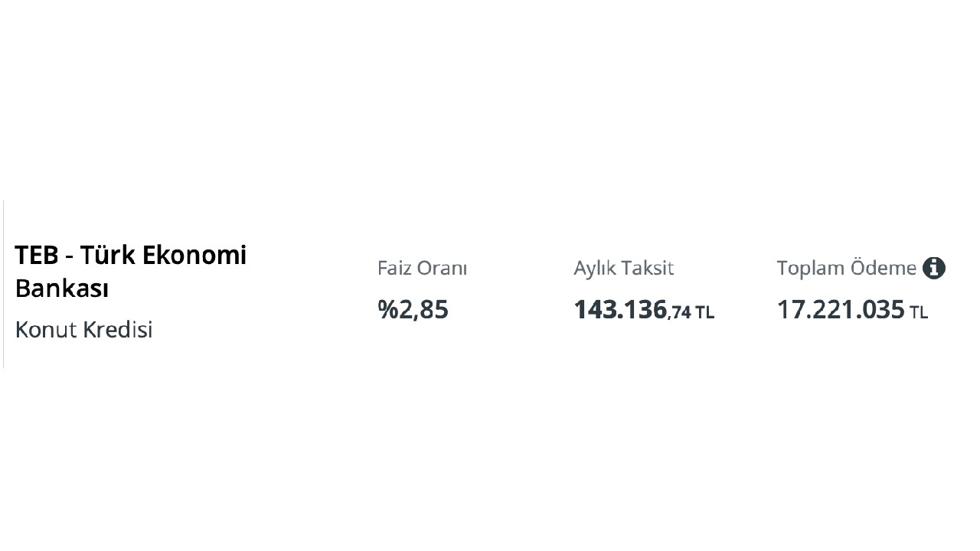Click the word Türk in bank name
This screenshot has height=551, width=980.
(108, 255)
